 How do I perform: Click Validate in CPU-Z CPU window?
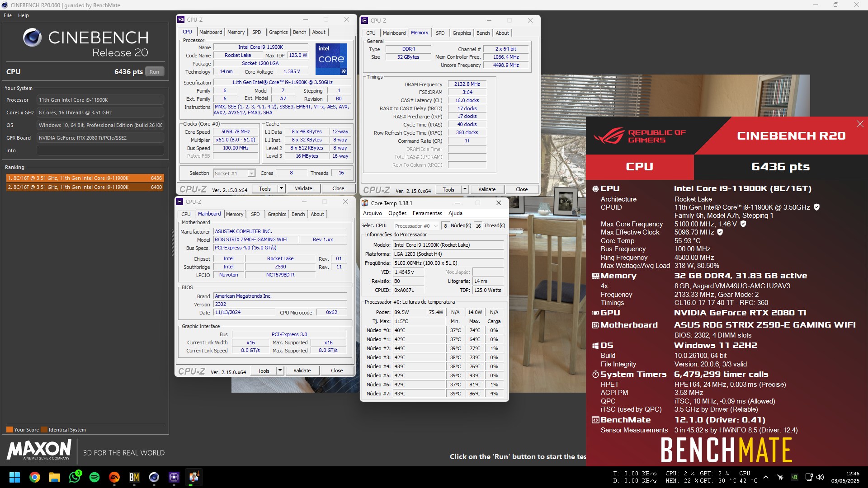tap(303, 188)
